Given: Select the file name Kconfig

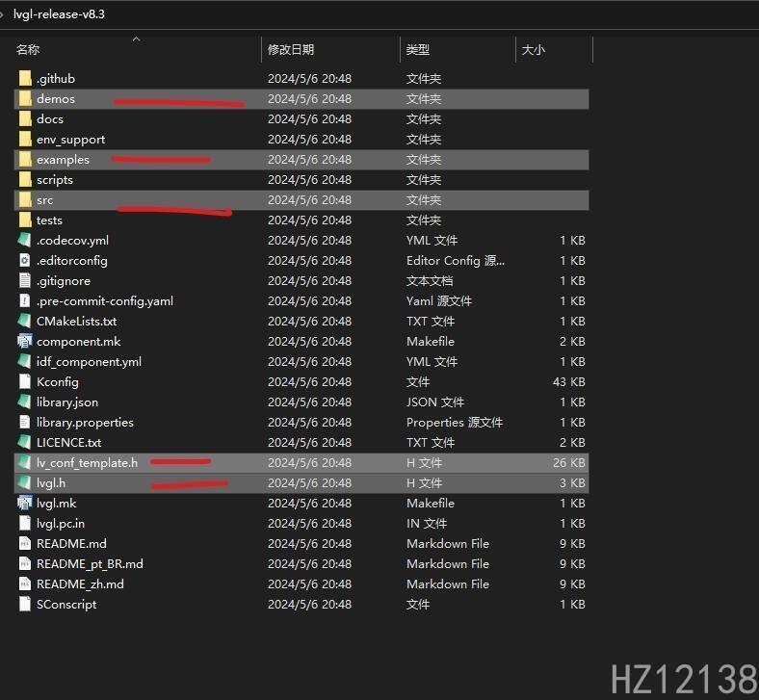Looking at the screenshot, I should pos(58,382).
